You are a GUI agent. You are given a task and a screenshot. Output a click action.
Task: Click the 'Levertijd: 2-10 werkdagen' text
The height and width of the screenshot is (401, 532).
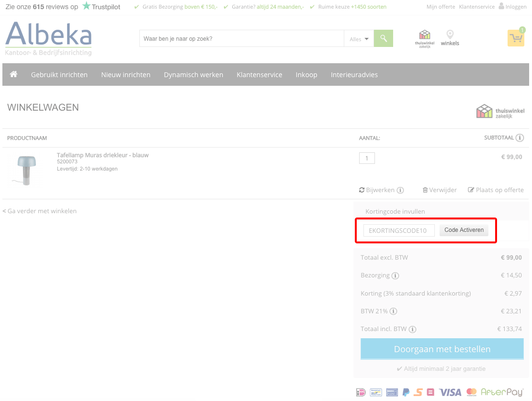point(87,169)
